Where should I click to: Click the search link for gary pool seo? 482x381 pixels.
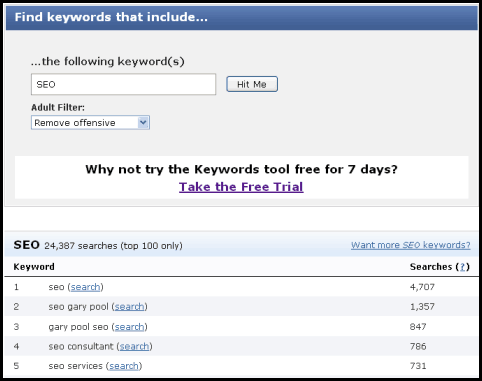pos(129,327)
